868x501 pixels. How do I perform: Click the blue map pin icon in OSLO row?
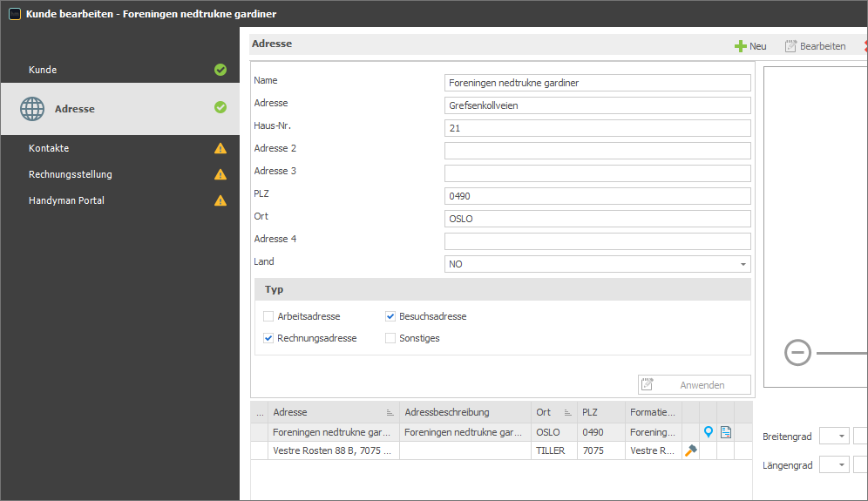[x=708, y=432]
